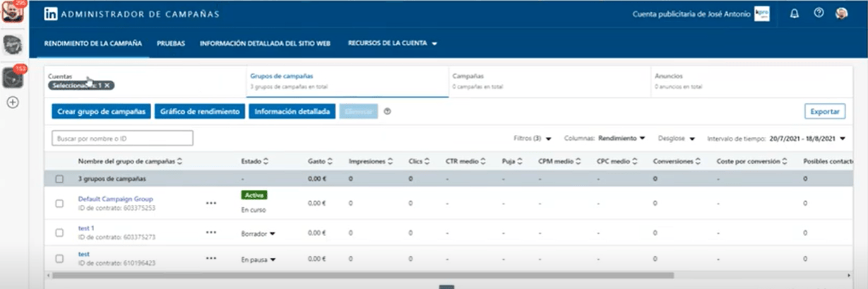Click the first sidebar avatar with 295 badge

coord(12,13)
